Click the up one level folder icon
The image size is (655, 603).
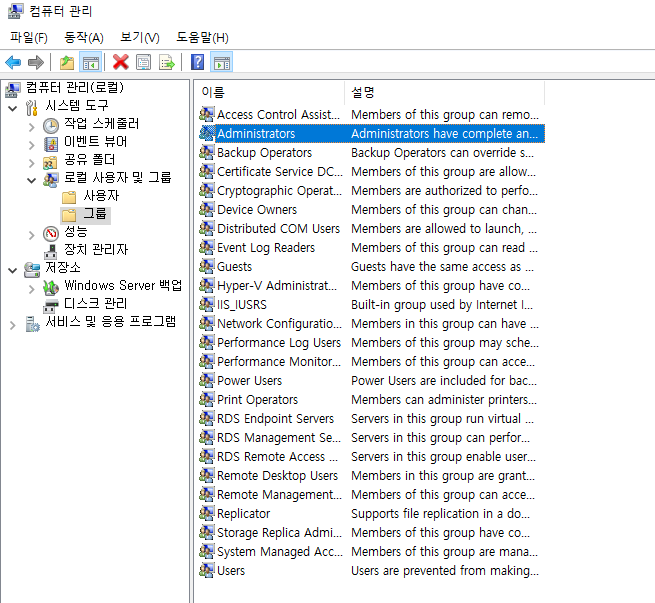click(x=67, y=63)
